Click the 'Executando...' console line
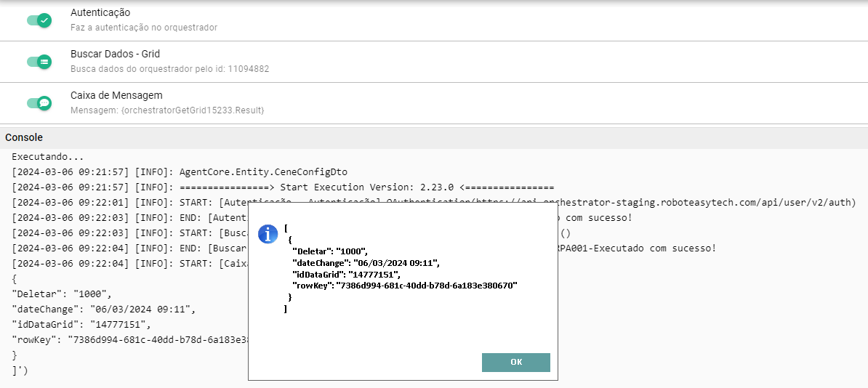This screenshot has width=868, height=388. pyautogui.click(x=48, y=157)
